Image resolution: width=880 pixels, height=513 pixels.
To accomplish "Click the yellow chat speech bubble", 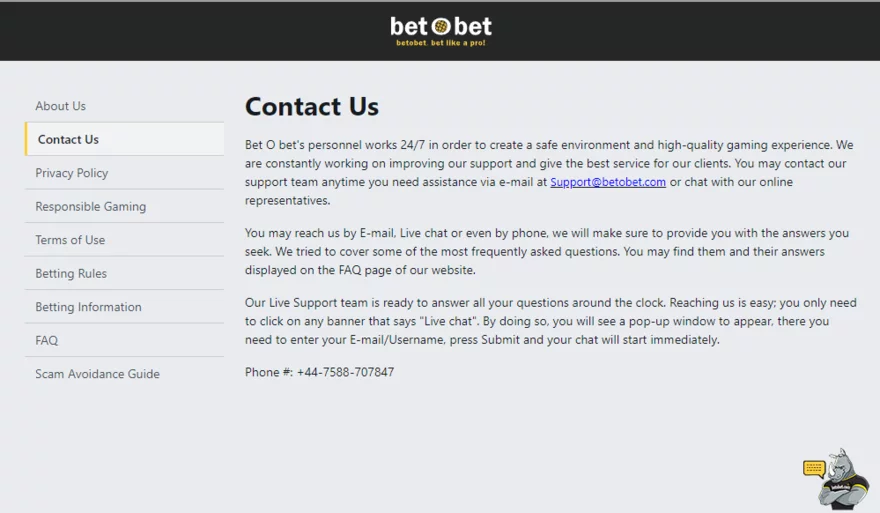I will click(814, 468).
